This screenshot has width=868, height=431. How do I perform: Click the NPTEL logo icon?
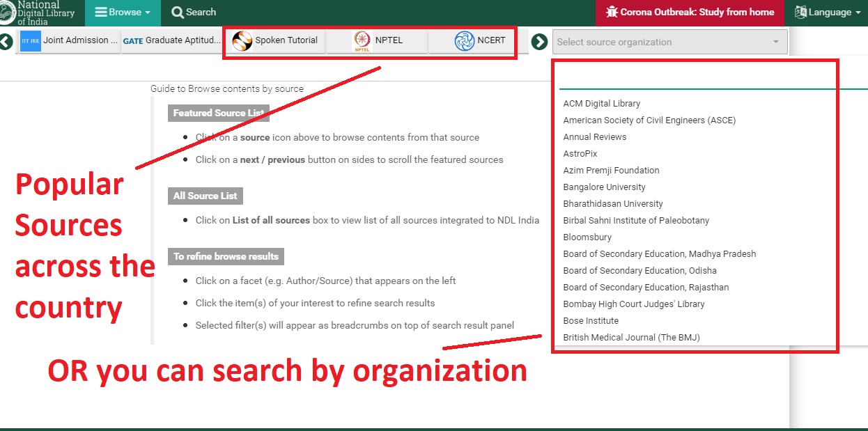[x=362, y=41]
